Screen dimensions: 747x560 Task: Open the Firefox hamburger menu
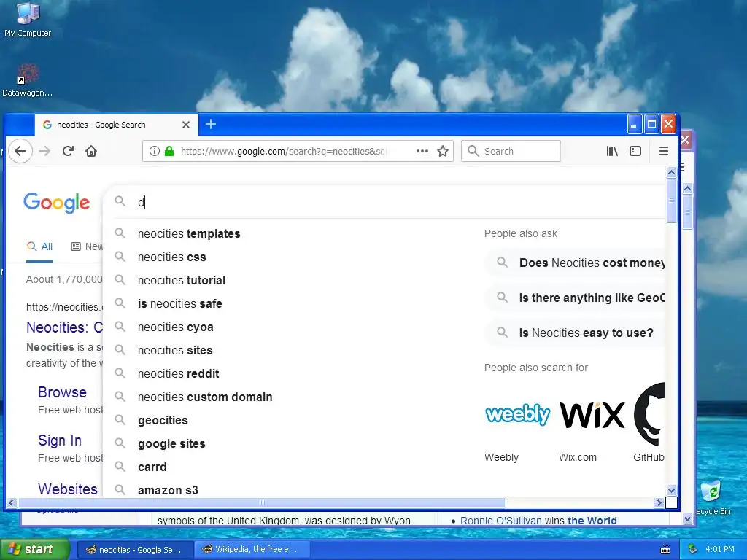[x=664, y=152]
